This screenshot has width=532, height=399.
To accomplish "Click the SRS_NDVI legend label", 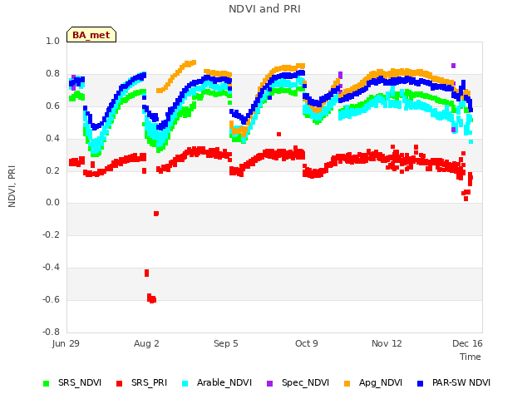I will 80,382.
